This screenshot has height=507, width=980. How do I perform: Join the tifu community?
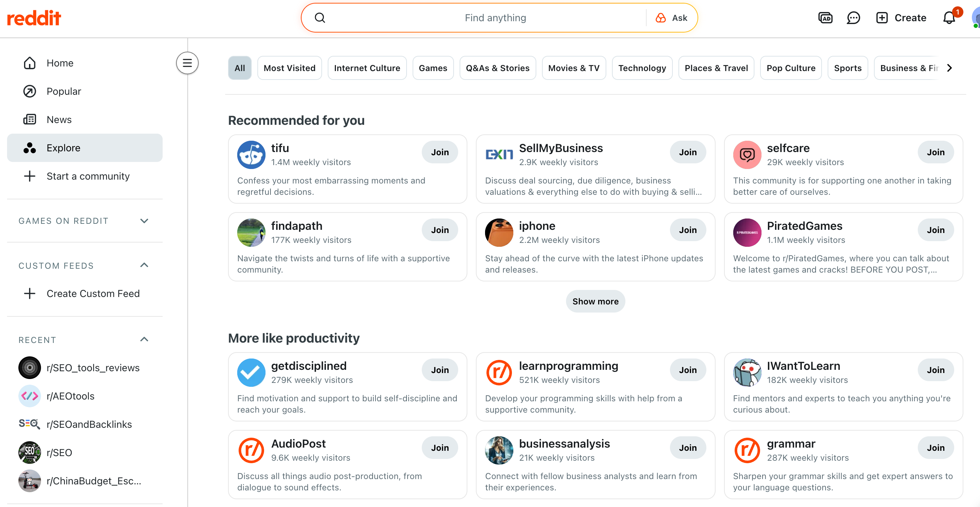tap(440, 152)
